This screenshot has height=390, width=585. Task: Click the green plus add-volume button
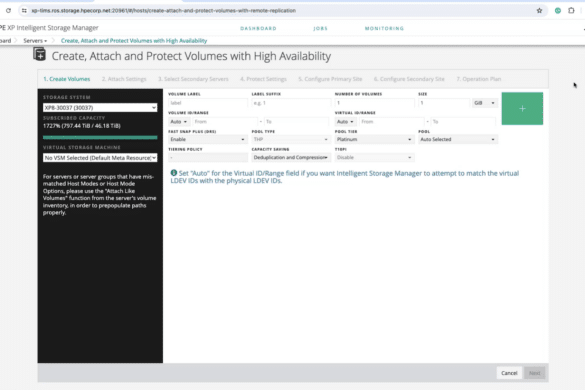point(522,109)
